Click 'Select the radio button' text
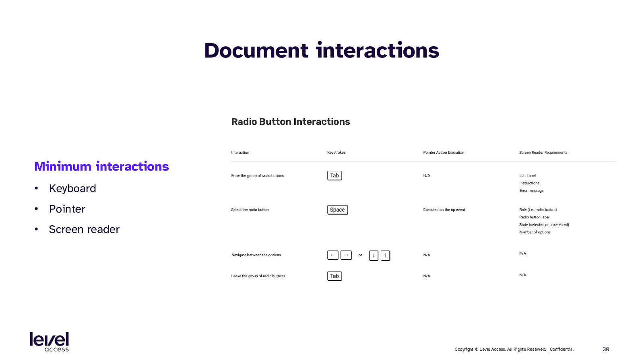This screenshot has width=644, height=362. pyautogui.click(x=250, y=210)
